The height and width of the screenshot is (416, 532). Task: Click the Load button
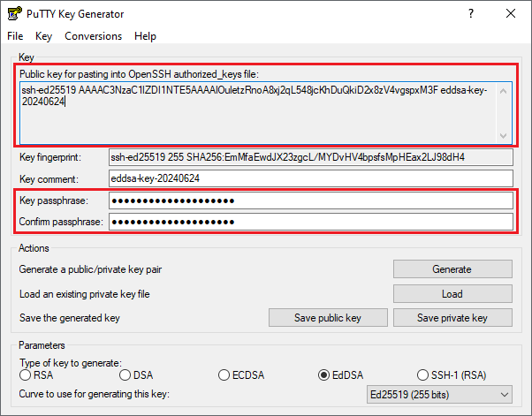452,293
